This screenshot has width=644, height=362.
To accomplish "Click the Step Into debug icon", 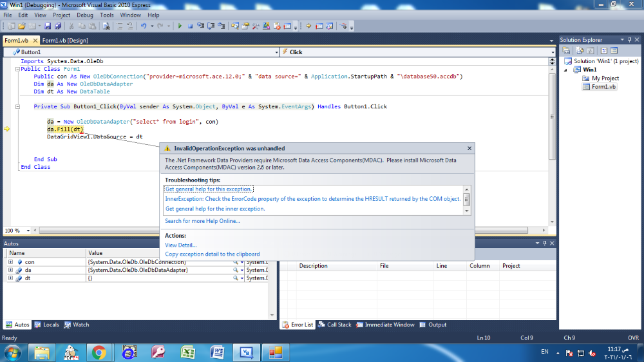I will 201,26.
